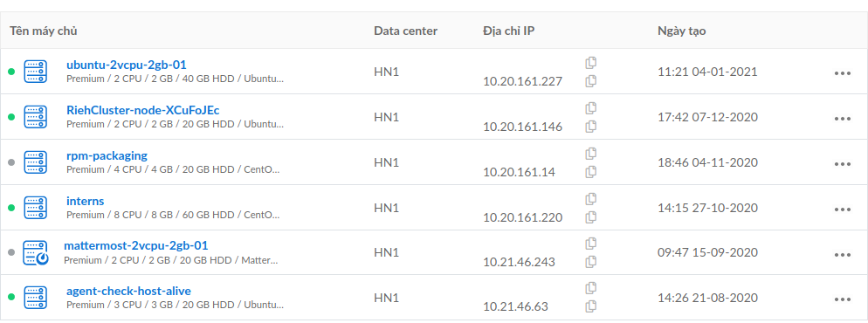Expand three-dot menu for agent-check-host-alive
The width and height of the screenshot is (868, 323).
pyautogui.click(x=842, y=299)
